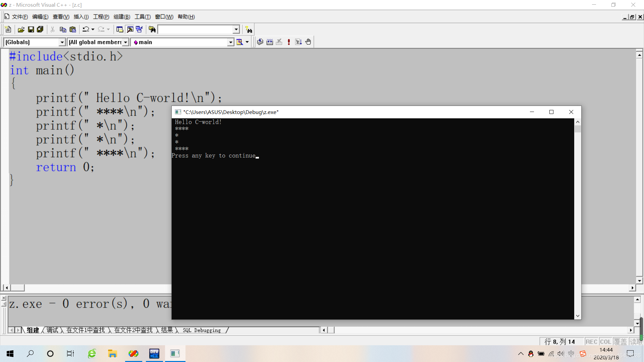This screenshot has height=362, width=644.
Task: Switch to the 调试 output tab
Action: [52, 330]
